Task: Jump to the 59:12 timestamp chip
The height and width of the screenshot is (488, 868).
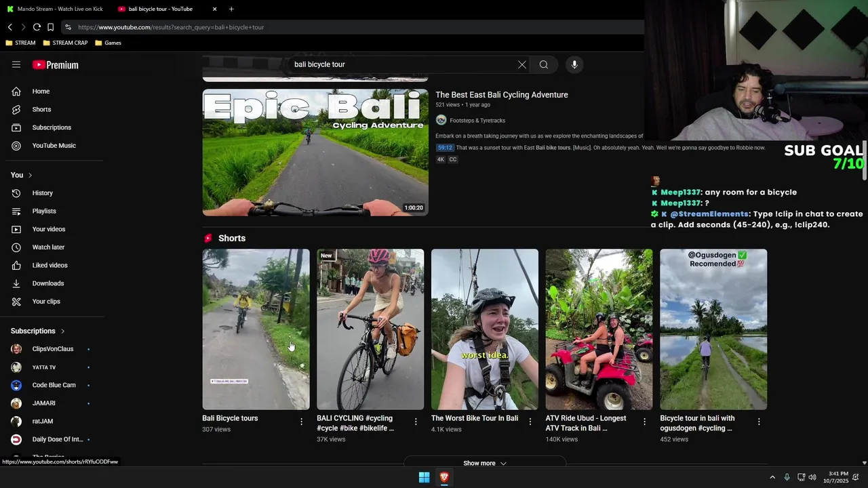Action: click(445, 148)
